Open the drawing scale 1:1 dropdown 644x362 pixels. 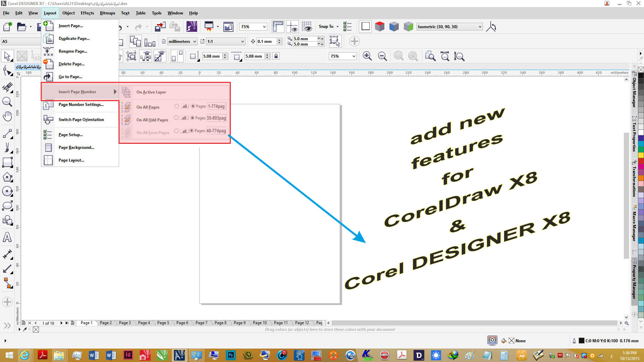pos(243,42)
